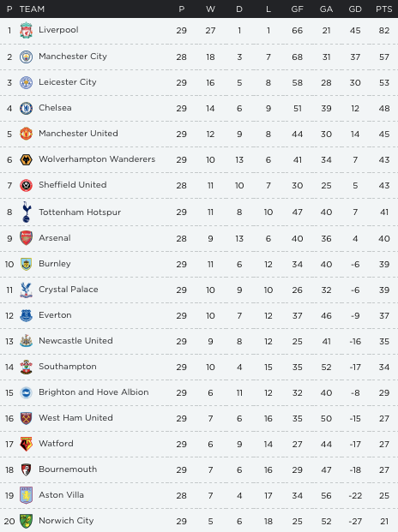This screenshot has height=532, width=398.
Task: Click the Everton club badge
Action: point(26,315)
